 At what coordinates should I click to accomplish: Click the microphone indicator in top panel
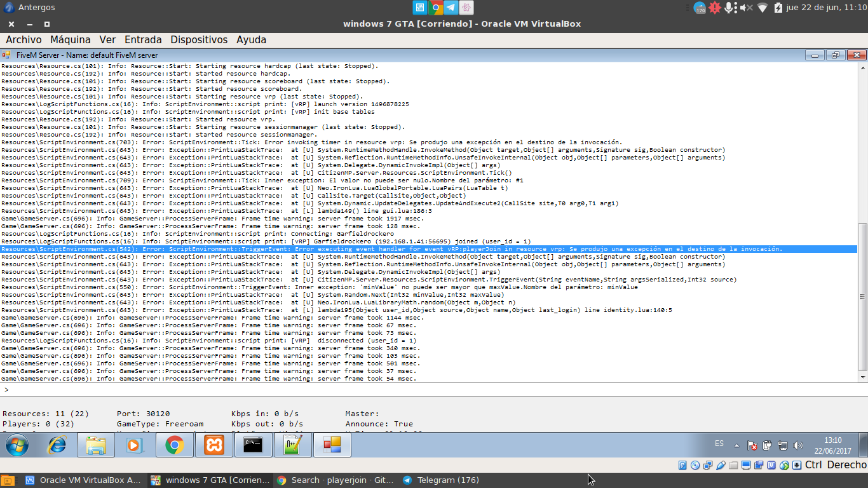[x=730, y=8]
